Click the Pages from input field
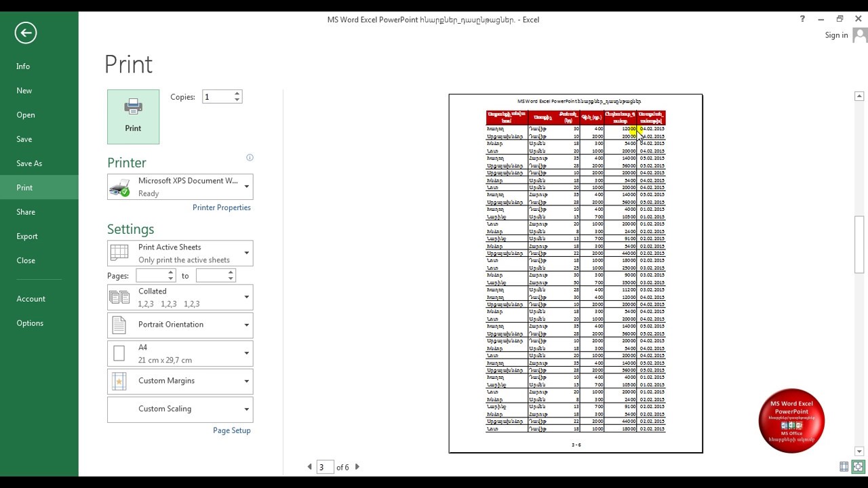 point(151,276)
